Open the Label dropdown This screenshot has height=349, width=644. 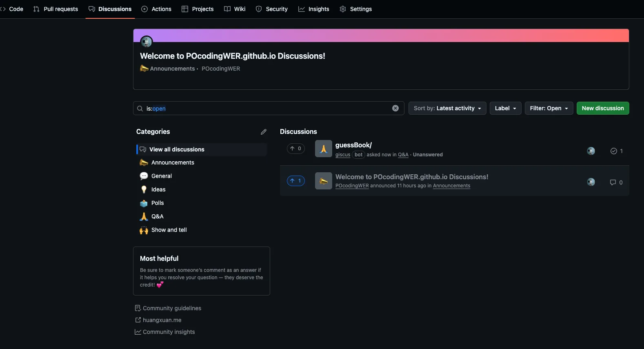[x=506, y=108]
